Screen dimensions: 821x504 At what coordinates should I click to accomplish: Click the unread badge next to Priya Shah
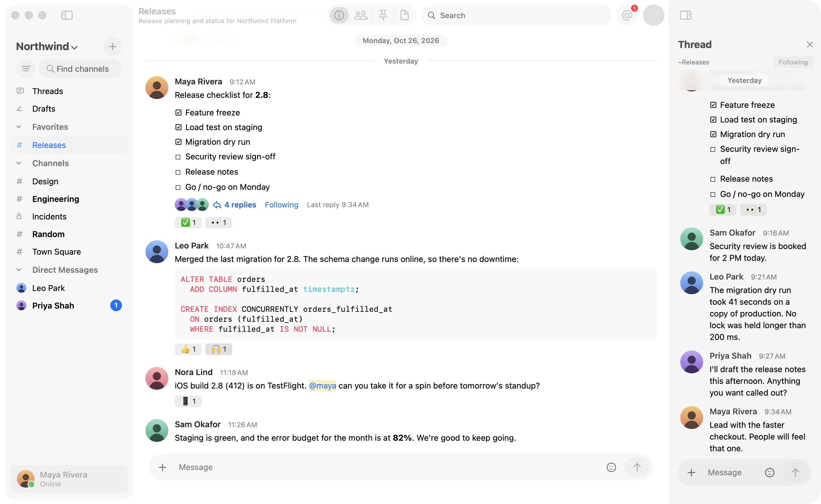[x=116, y=305]
